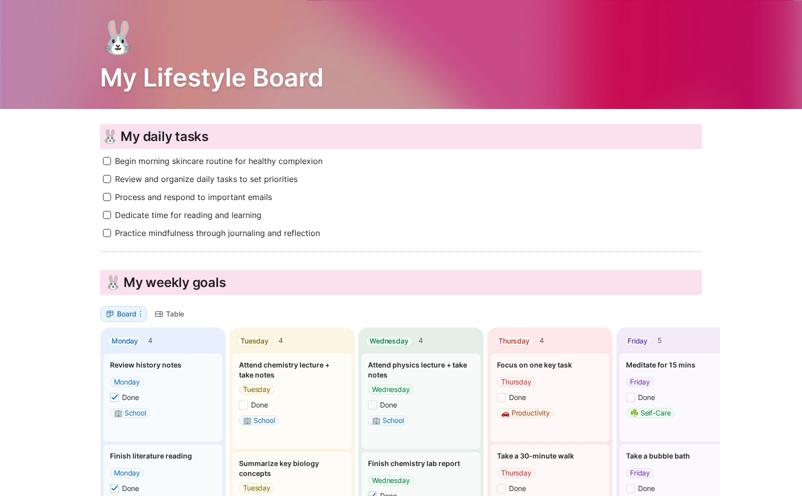Screen dimensions: 802x496
Task: Mark Take a 30-minute walk as Done
Action: point(501,488)
